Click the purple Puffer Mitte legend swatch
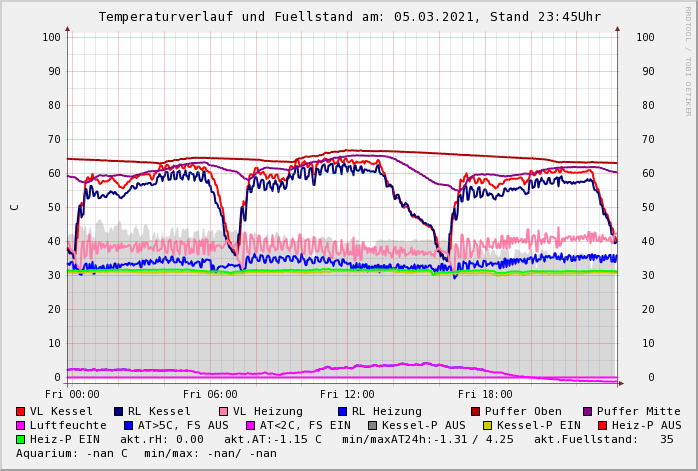 [587, 411]
